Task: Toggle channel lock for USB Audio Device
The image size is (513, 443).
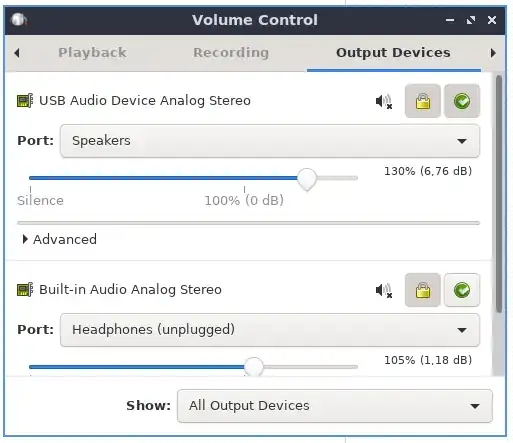Action: click(423, 101)
